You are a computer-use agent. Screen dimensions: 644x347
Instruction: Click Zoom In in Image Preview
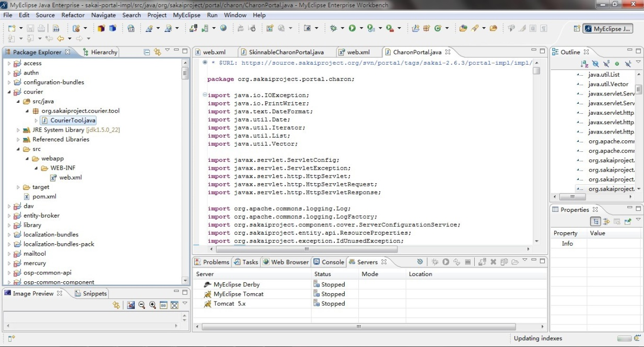pos(153,305)
